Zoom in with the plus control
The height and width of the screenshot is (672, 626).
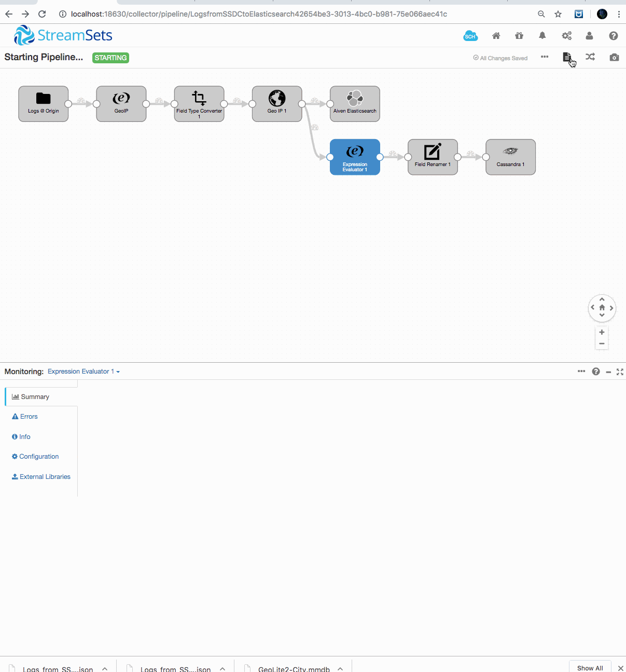[602, 332]
